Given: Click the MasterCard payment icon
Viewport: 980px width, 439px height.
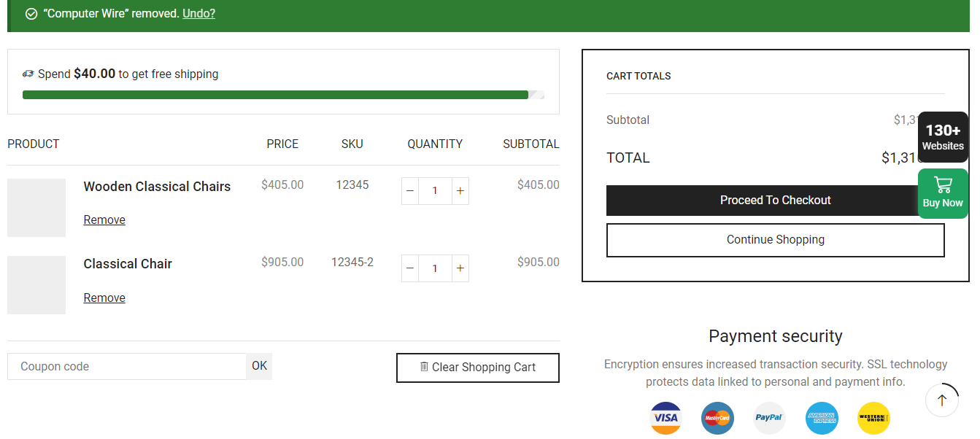Looking at the screenshot, I should click(x=717, y=418).
